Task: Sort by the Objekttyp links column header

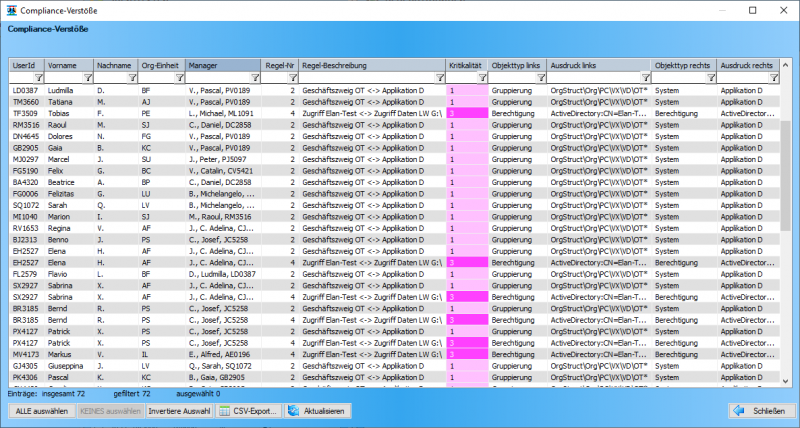Action: (517, 65)
